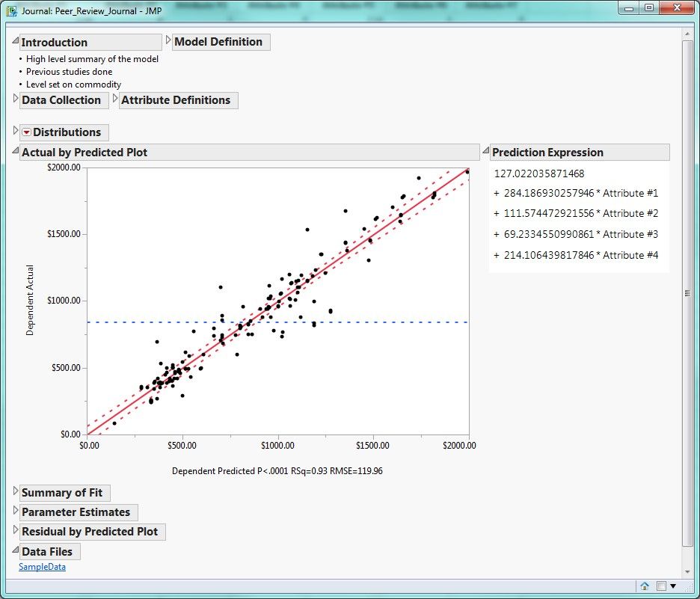Click the Attribute #1 coefficient term
Viewport: 700px width, 599px height.
(x=576, y=193)
